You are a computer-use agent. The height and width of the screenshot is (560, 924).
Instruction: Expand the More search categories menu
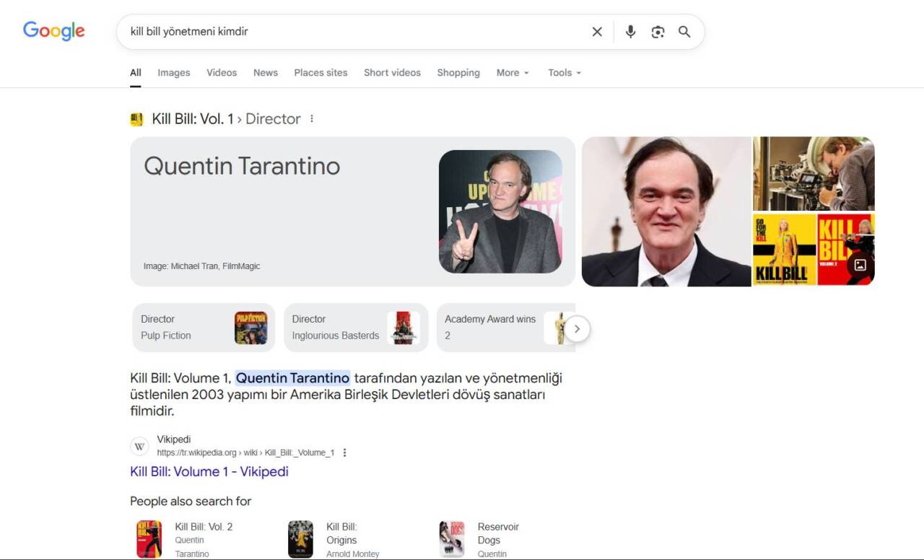tap(512, 72)
